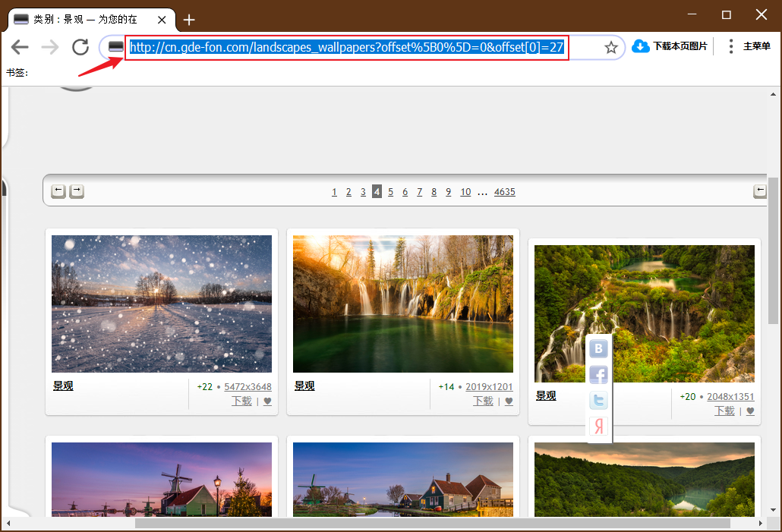
Task: Close the 类别:景观 tab
Action: coord(162,20)
